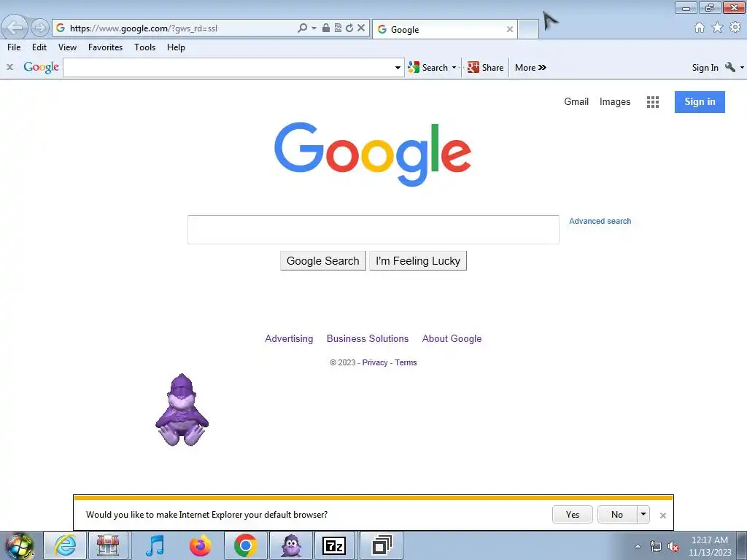Stop loading with the address bar X icon
Viewport: 747px width, 560px height.
click(x=361, y=28)
